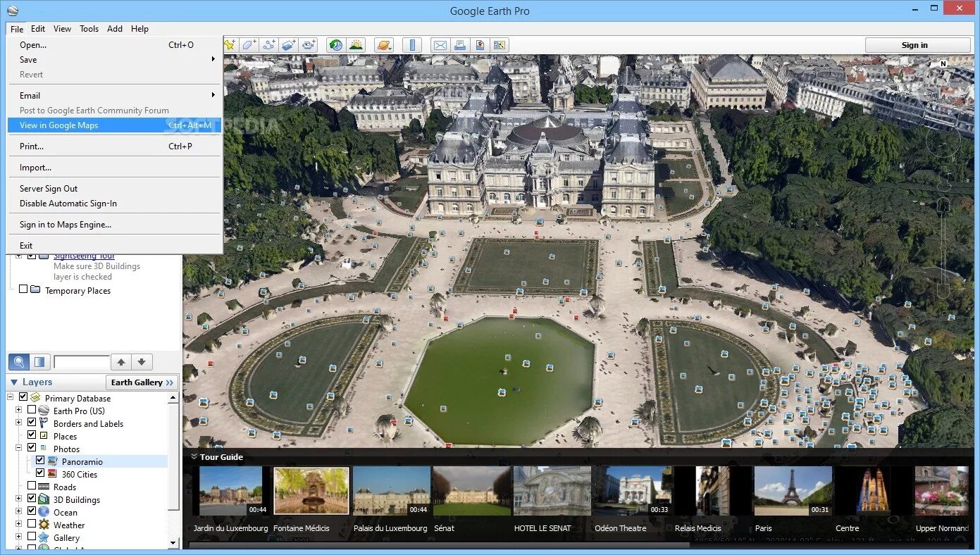Collapse the Photos tree node
The image size is (980, 555).
click(x=19, y=449)
